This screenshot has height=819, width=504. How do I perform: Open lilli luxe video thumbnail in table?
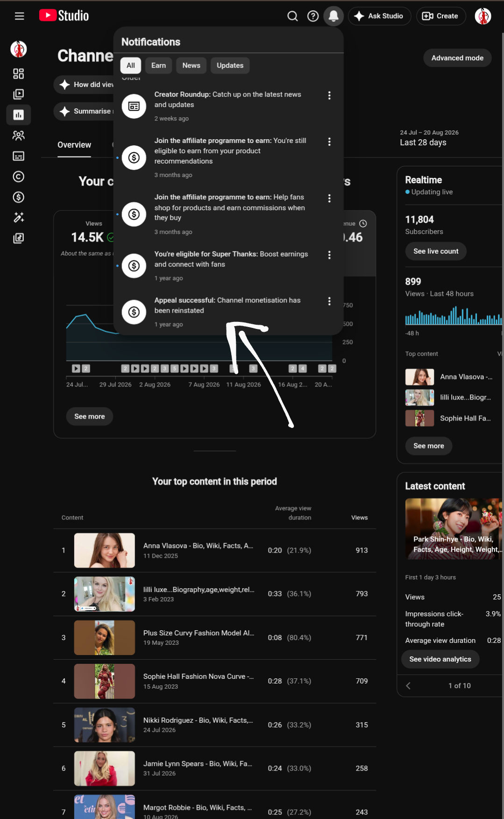105,594
